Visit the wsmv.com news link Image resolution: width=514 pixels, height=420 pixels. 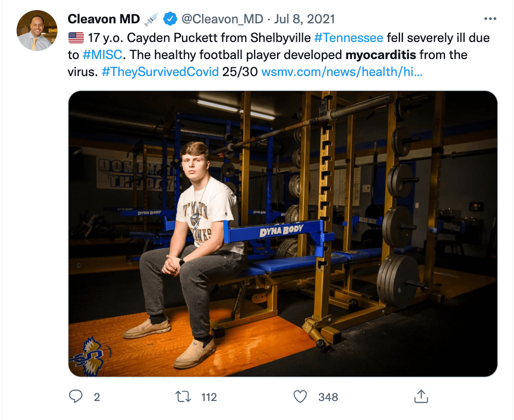341,72
